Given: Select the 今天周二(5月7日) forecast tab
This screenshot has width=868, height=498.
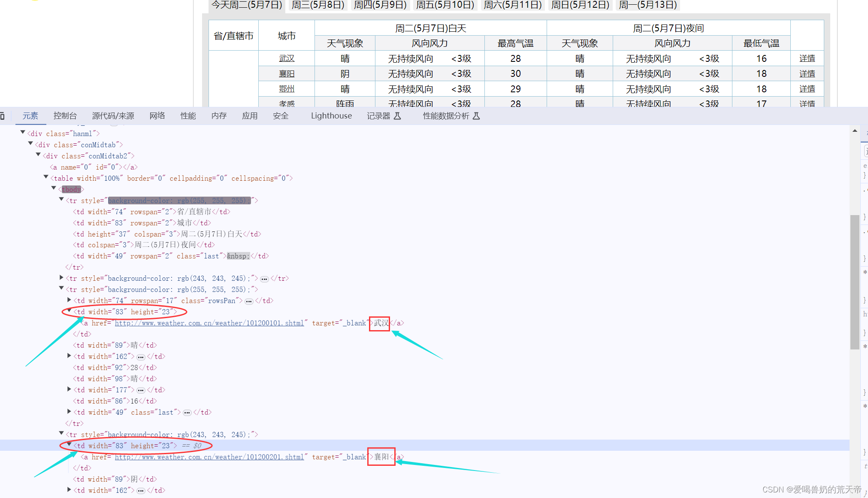Looking at the screenshot, I should [247, 5].
